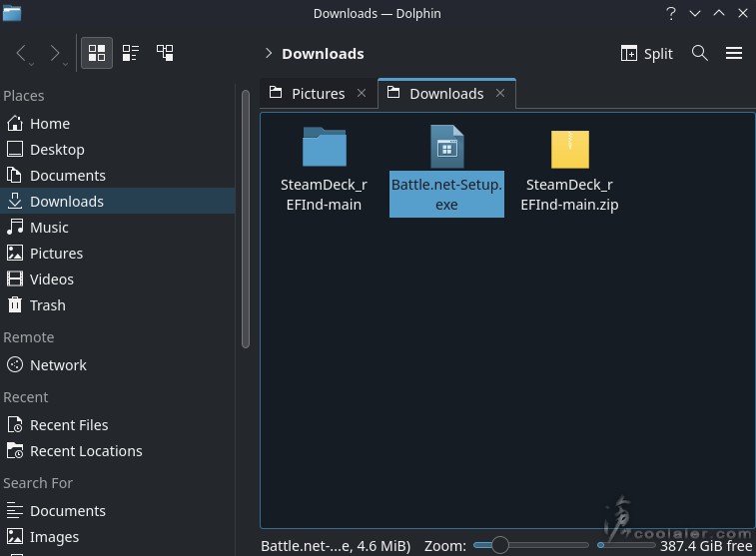Click the SteamDeck_rEFInd-main folder name
756x556 pixels.
click(x=324, y=195)
